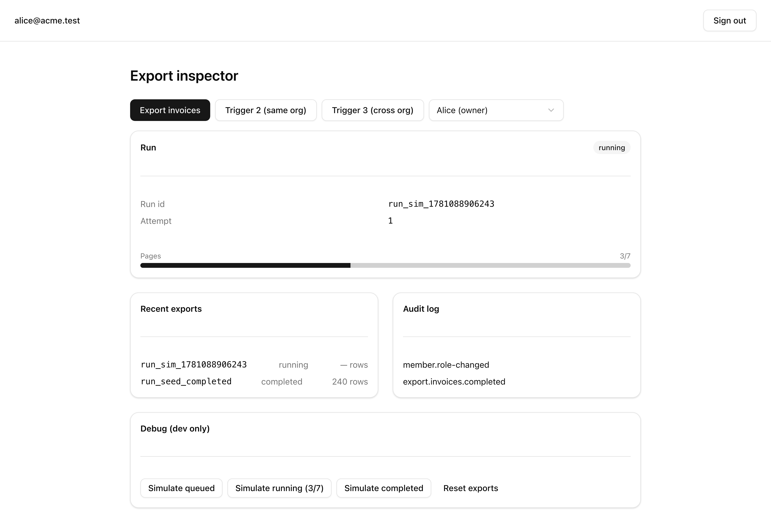Click the Export inspector heading
Screen dimensions: 771x532
pyautogui.click(x=184, y=76)
